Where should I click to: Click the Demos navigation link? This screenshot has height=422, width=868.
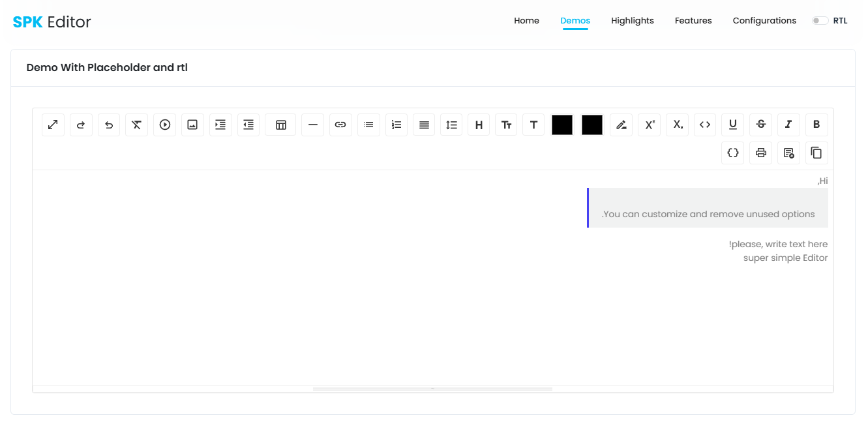(x=575, y=20)
